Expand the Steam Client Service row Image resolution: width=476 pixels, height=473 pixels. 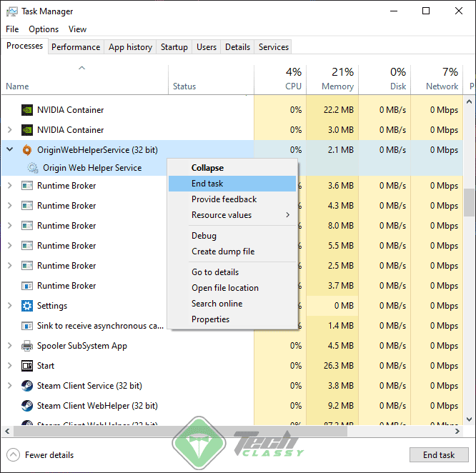click(10, 386)
